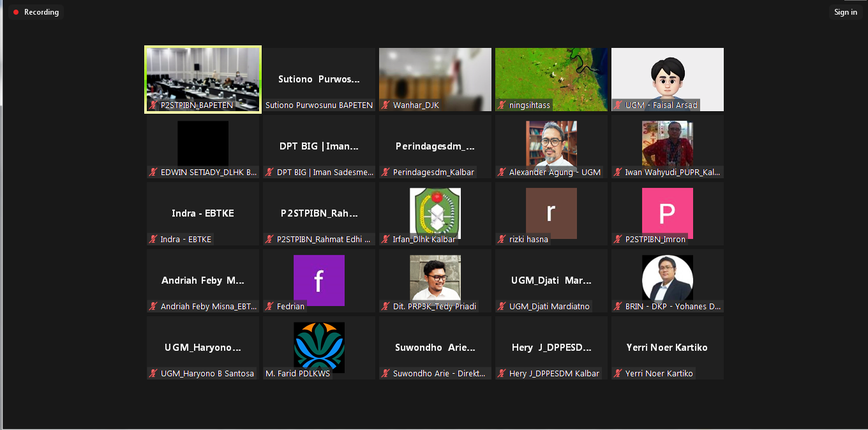Select Fedrian's purple 'f' avatar

pyautogui.click(x=318, y=280)
